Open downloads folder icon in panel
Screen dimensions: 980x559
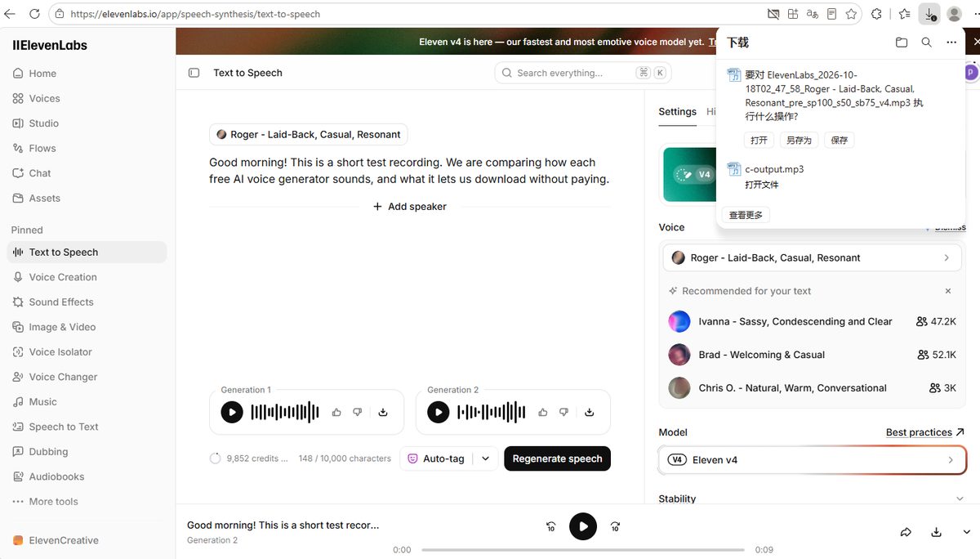[x=902, y=42]
